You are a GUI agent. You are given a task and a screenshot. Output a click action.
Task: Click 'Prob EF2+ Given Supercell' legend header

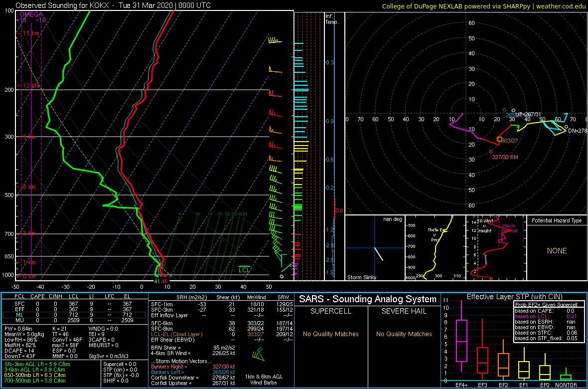(x=545, y=305)
